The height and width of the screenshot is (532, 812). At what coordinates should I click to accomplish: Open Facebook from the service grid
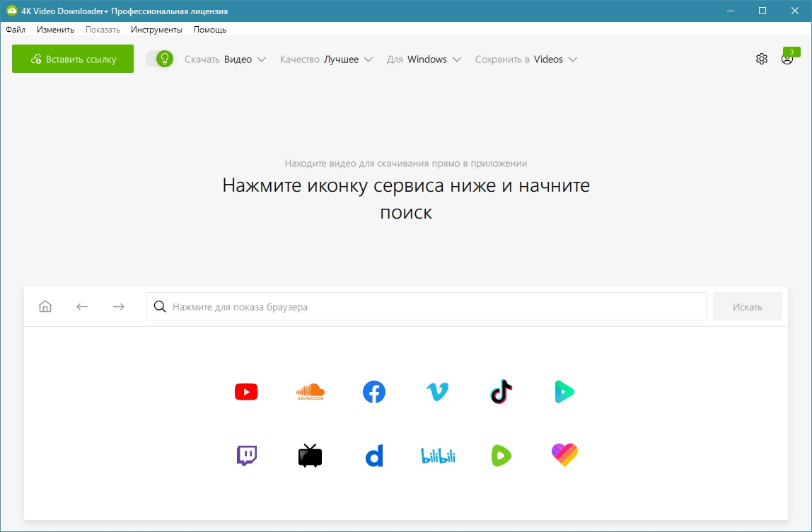(x=373, y=392)
